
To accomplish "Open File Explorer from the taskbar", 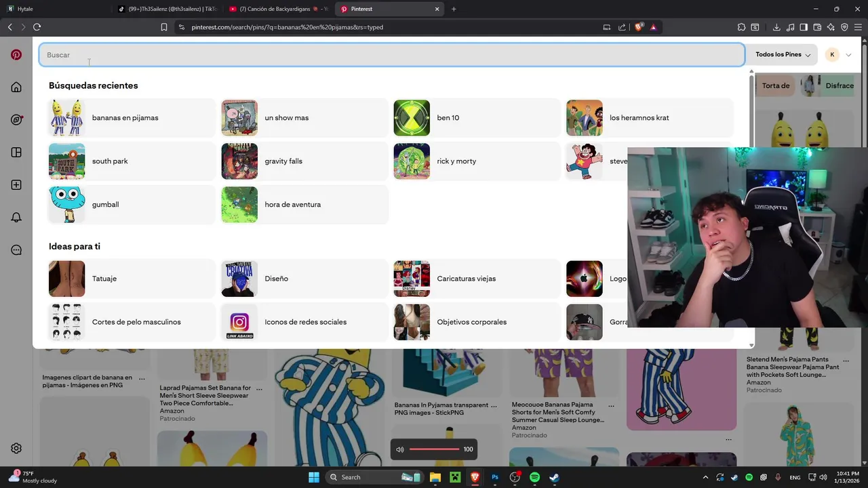I will coord(435,477).
